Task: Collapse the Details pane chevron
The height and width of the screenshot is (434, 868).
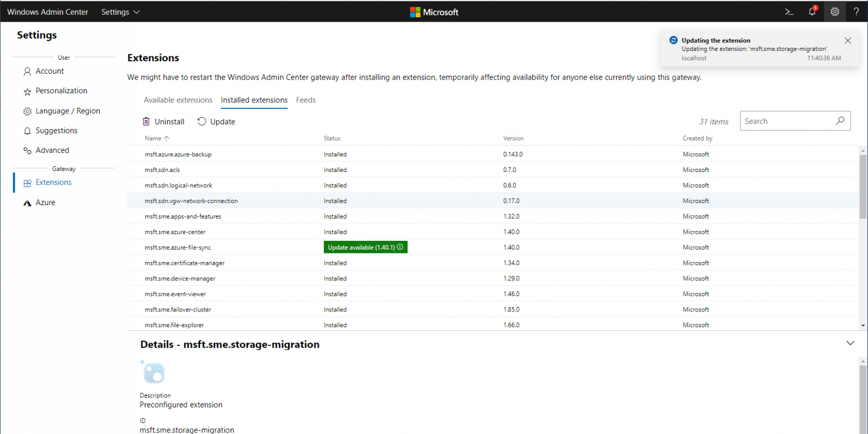Action: click(x=850, y=343)
